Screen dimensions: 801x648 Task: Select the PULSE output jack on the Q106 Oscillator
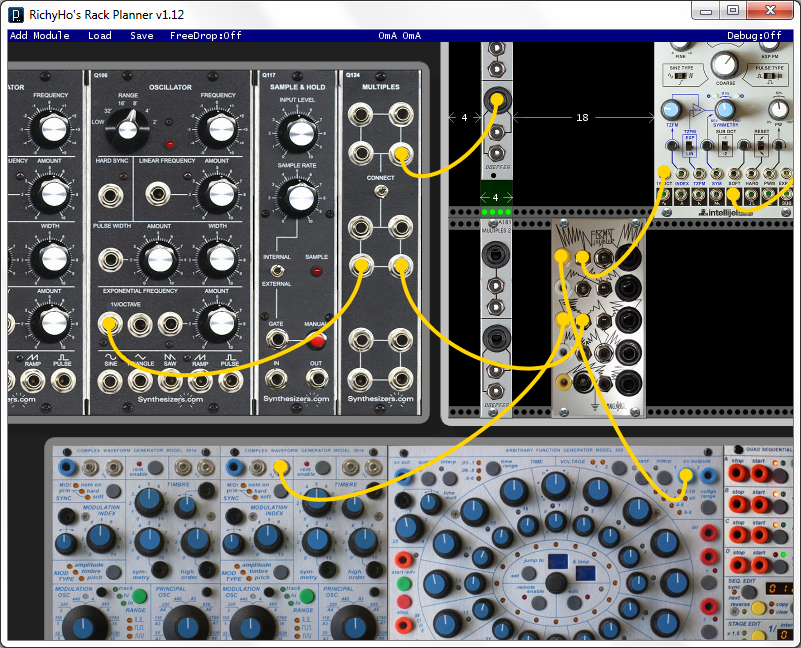[232, 382]
